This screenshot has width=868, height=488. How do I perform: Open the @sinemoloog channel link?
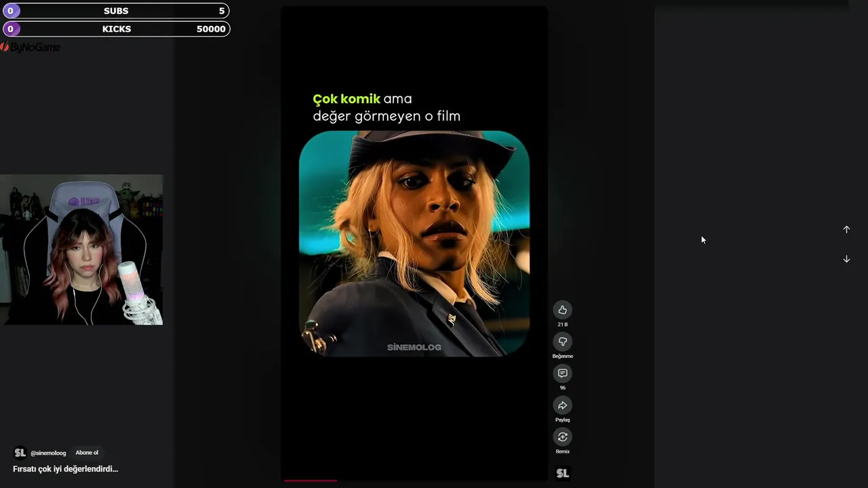pos(48,453)
